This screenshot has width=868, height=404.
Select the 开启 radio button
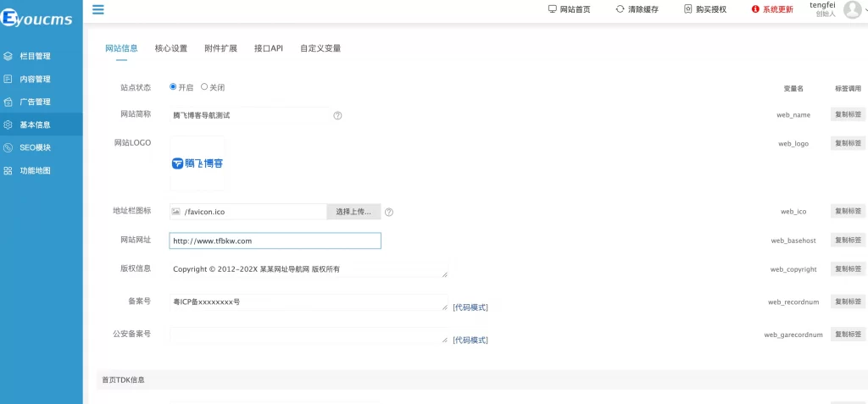point(173,86)
